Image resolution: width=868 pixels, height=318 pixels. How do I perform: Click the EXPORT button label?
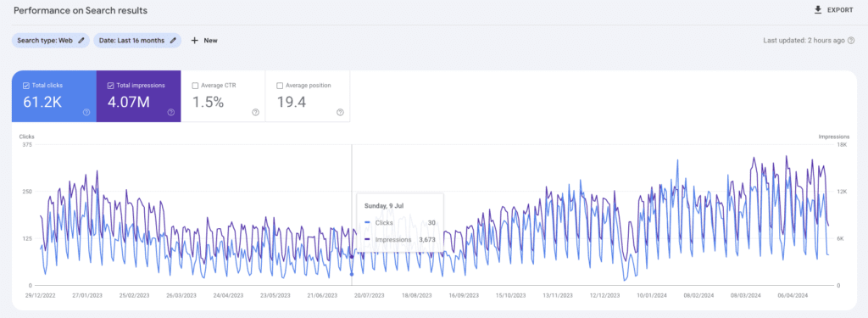[x=840, y=10]
